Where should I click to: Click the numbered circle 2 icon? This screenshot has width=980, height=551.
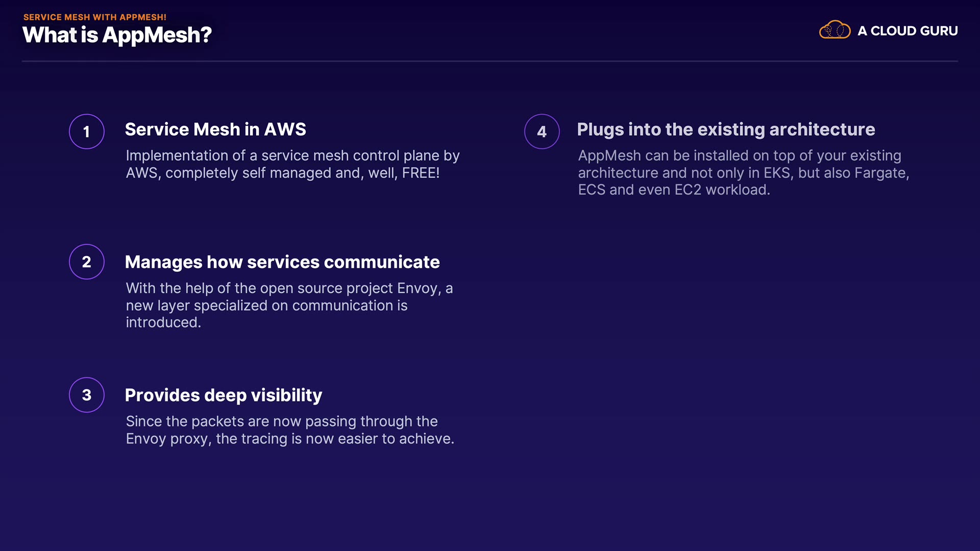tap(87, 262)
